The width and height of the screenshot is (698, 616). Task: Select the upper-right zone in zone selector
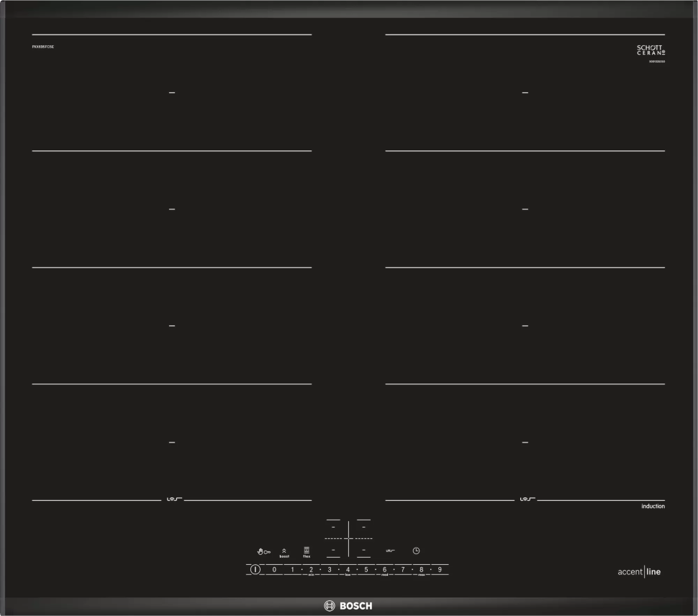[x=364, y=527]
